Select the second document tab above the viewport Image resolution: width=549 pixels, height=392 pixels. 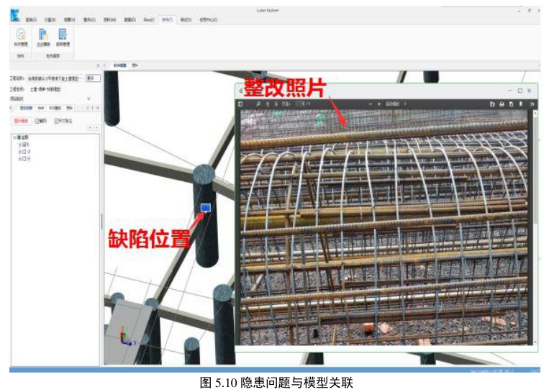point(135,65)
